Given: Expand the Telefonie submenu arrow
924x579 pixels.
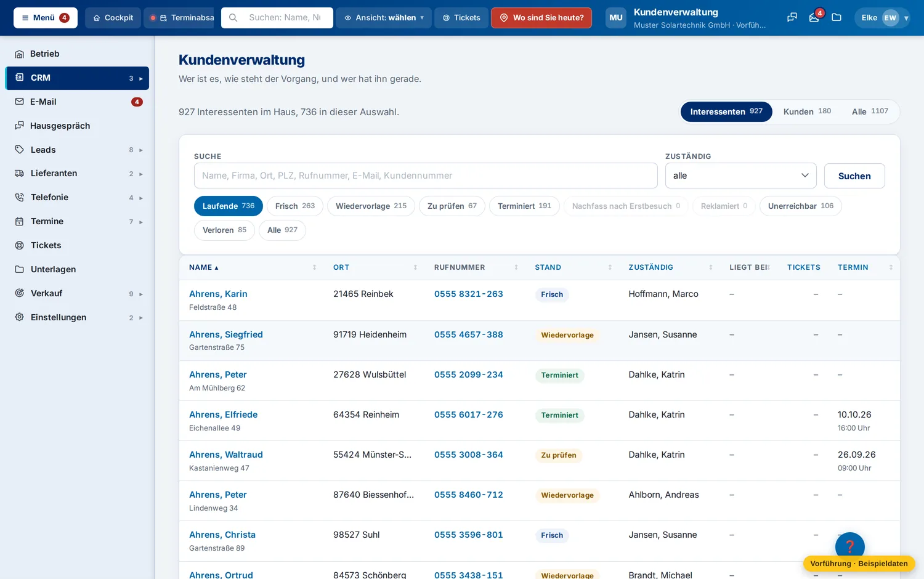Looking at the screenshot, I should pos(141,198).
